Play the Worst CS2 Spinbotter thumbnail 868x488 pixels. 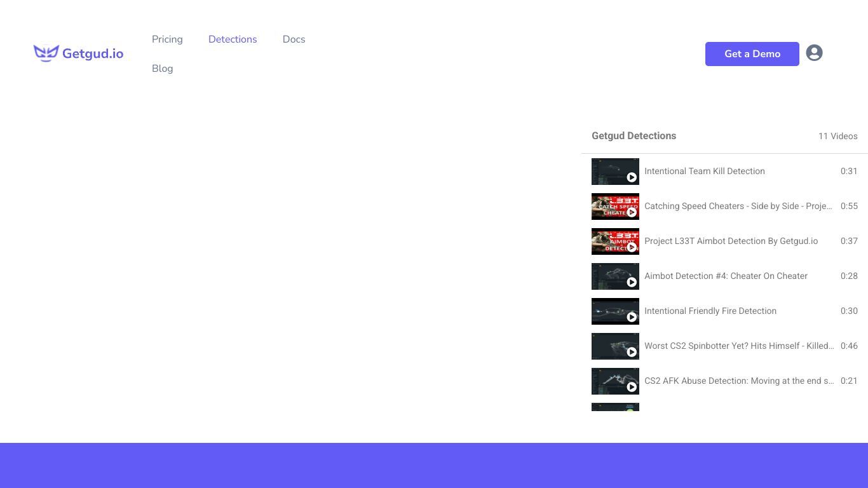click(x=615, y=346)
